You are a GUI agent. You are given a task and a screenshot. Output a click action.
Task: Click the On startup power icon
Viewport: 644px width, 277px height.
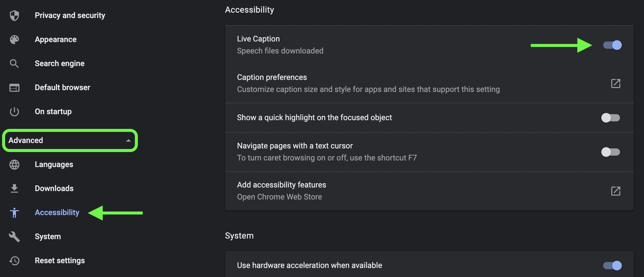(14, 111)
